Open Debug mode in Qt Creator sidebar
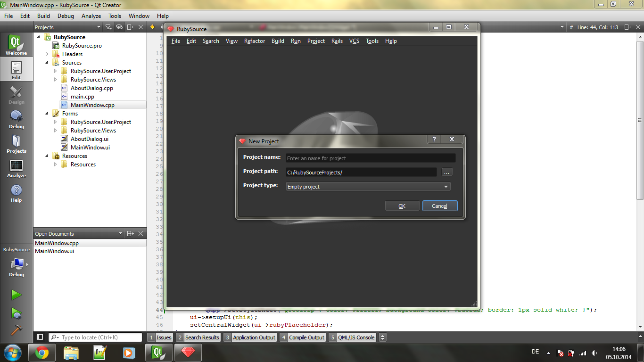The height and width of the screenshot is (362, 644). point(17,119)
